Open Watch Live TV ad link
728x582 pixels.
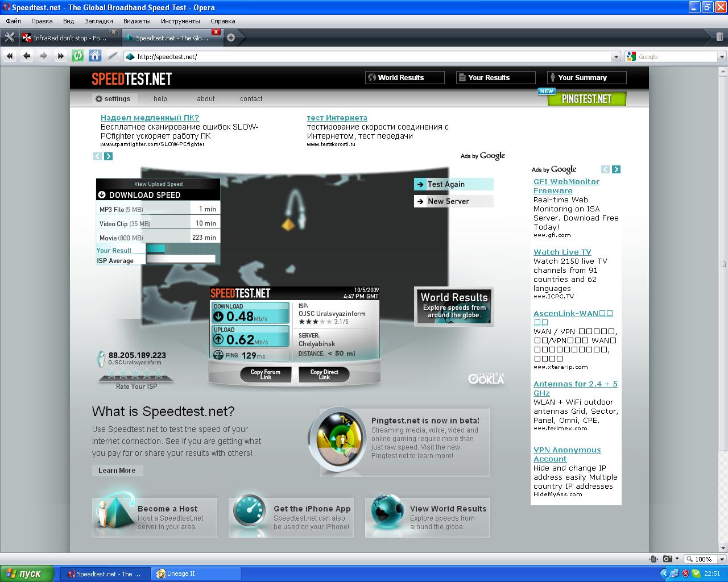pyautogui.click(x=562, y=252)
